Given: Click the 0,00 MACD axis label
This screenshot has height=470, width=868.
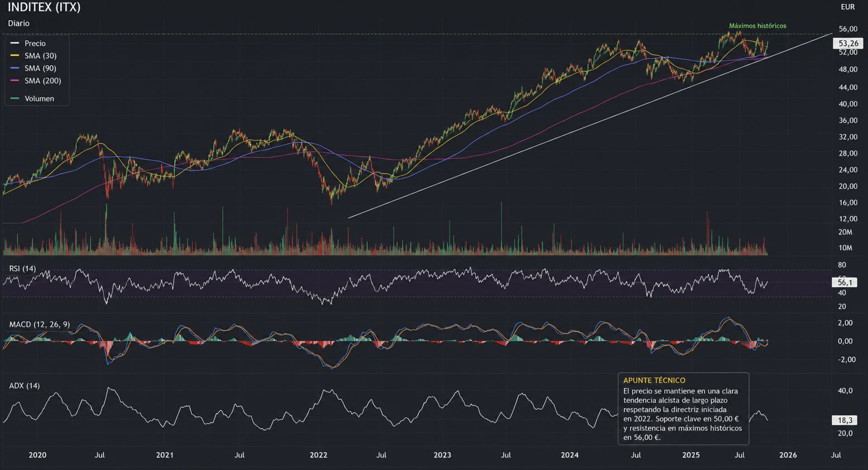Looking at the screenshot, I should (x=846, y=342).
